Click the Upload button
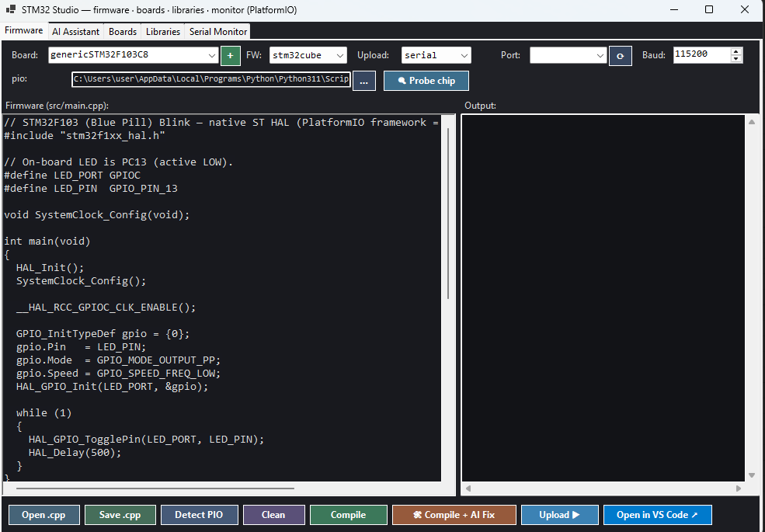This screenshot has width=765, height=532. 560,515
